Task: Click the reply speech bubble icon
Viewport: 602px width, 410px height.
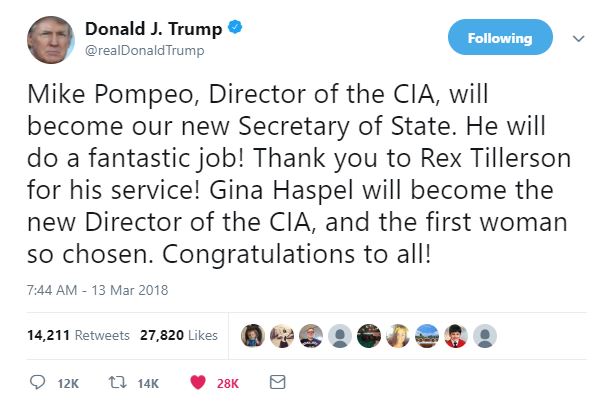Action: click(x=39, y=382)
